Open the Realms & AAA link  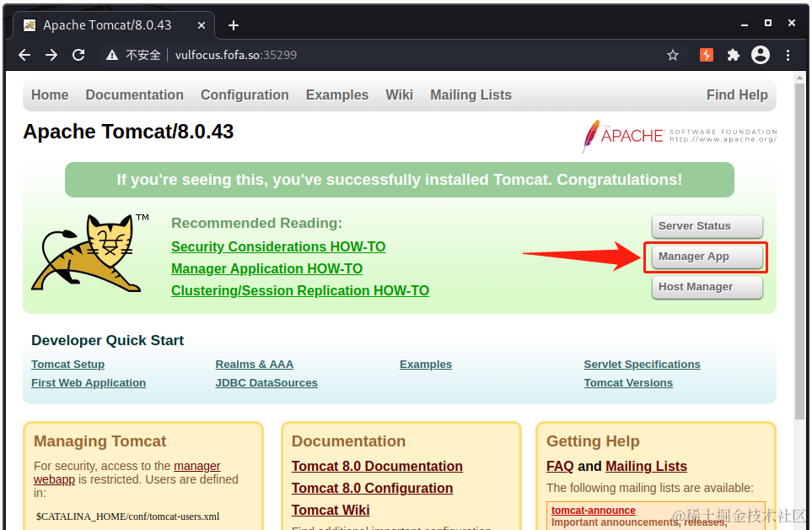point(255,365)
